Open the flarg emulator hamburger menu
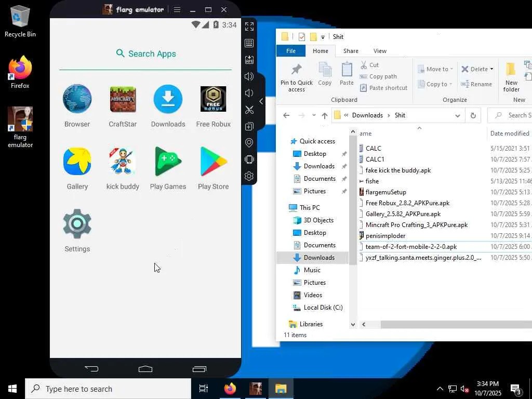This screenshot has height=399, width=532. [177, 9]
